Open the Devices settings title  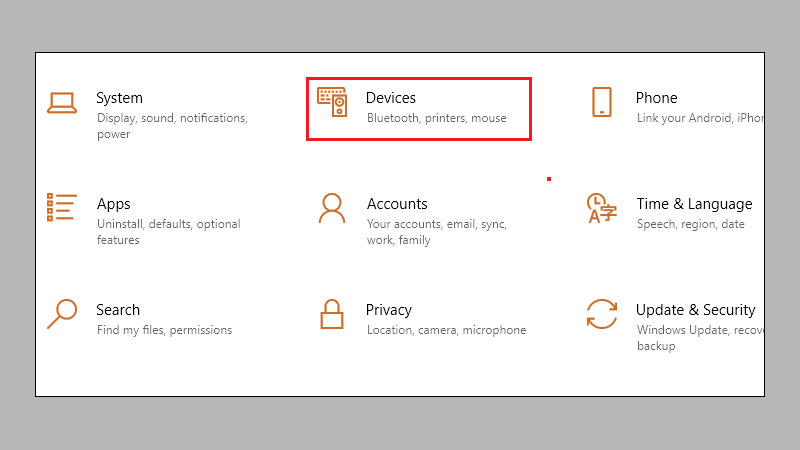point(391,98)
